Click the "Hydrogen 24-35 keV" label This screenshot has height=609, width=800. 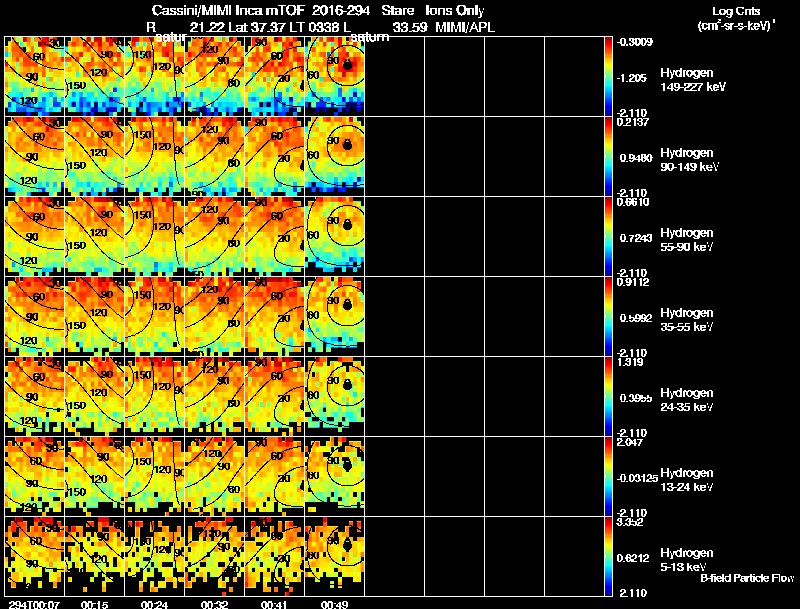(x=687, y=400)
